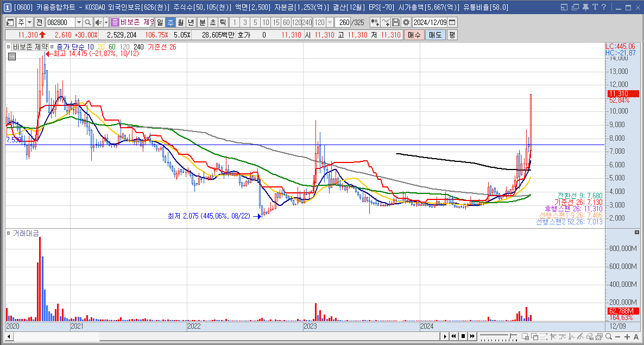This screenshot has height=345, width=644.
Task: Open stock search magnifier icon
Action: point(87,23)
